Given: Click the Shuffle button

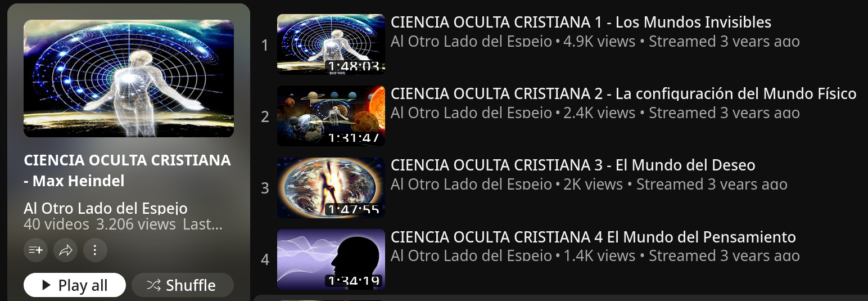Looking at the screenshot, I should click(182, 285).
